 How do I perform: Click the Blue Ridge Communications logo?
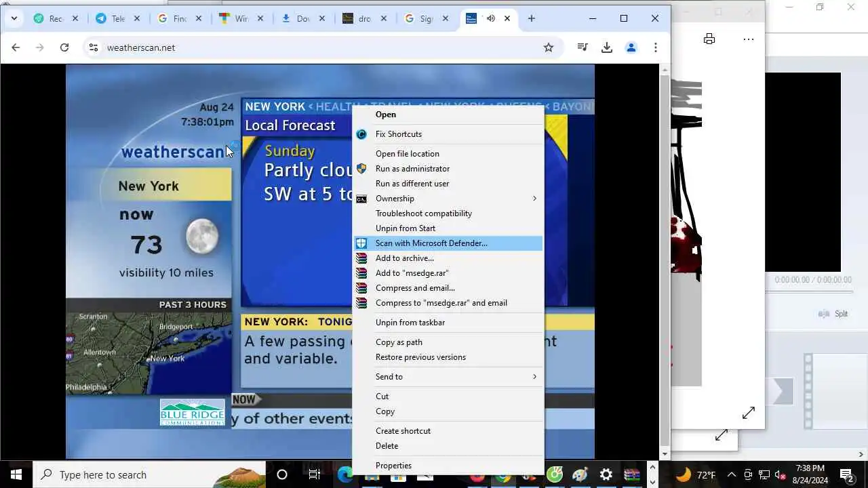tap(192, 413)
